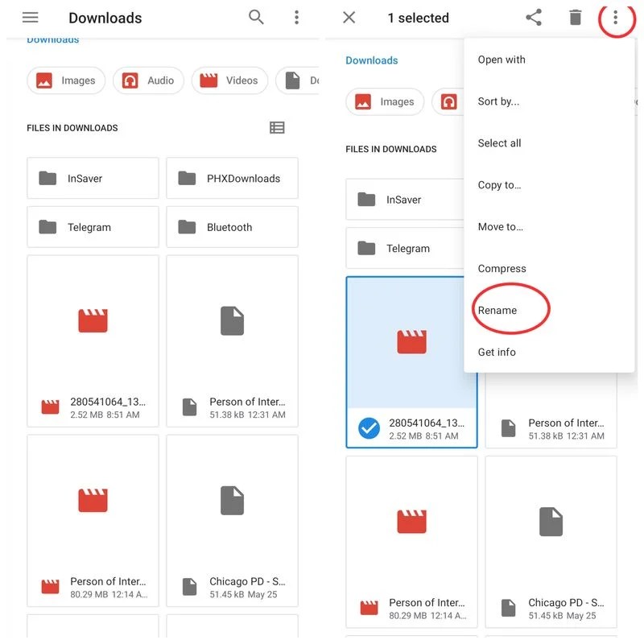Select Compress in the context menu
Image resolution: width=644 pixels, height=644 pixels.
point(502,268)
